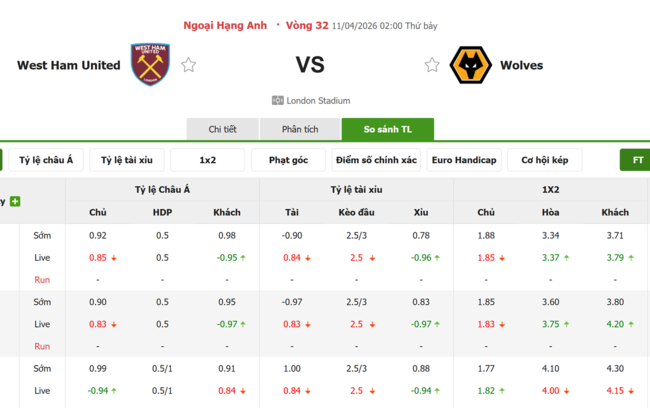View Điểm số chính xác odds
Image resolution: width=650 pixels, height=408 pixels.
tap(376, 160)
